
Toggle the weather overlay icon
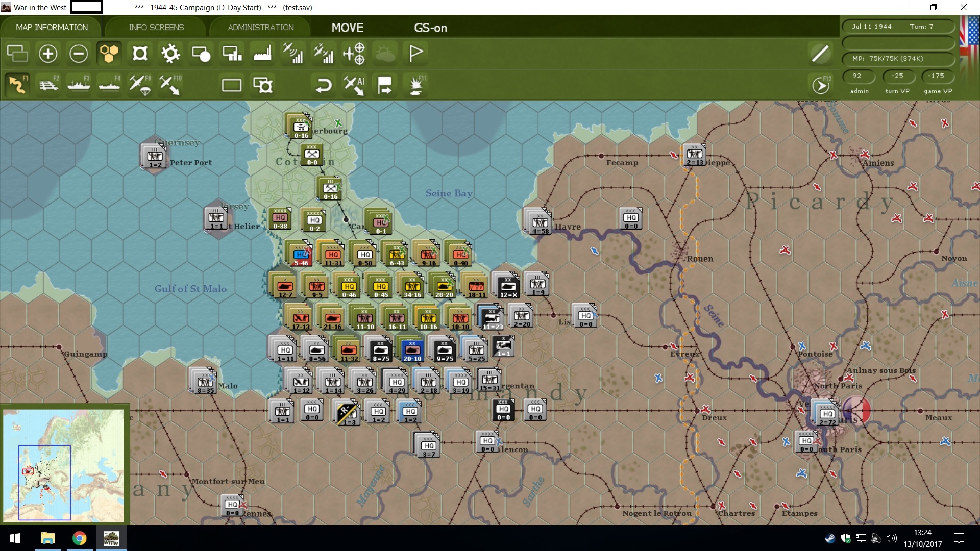pyautogui.click(x=385, y=53)
